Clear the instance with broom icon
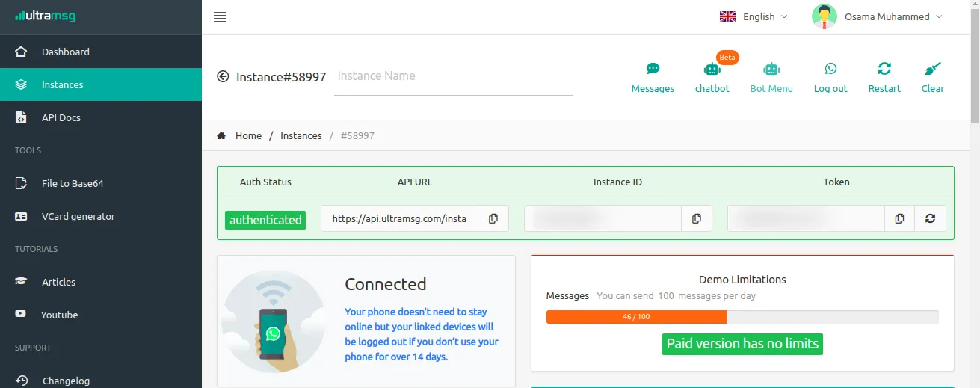The image size is (980, 388). [x=933, y=78]
